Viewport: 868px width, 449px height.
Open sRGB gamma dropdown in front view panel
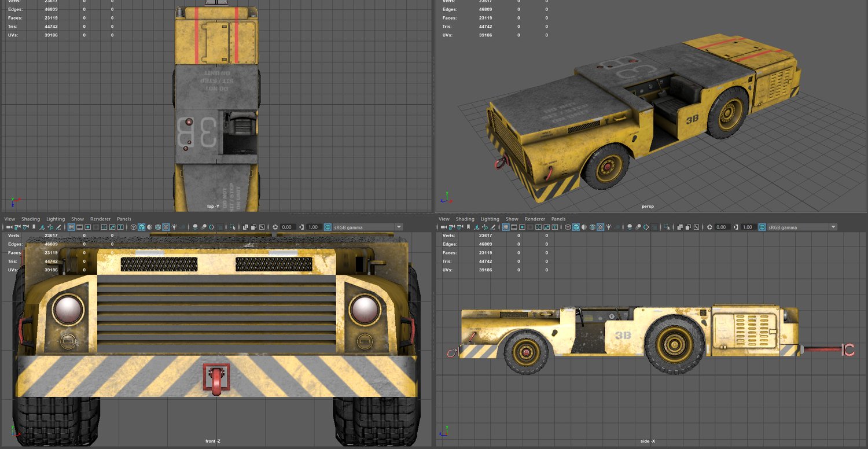tap(399, 227)
